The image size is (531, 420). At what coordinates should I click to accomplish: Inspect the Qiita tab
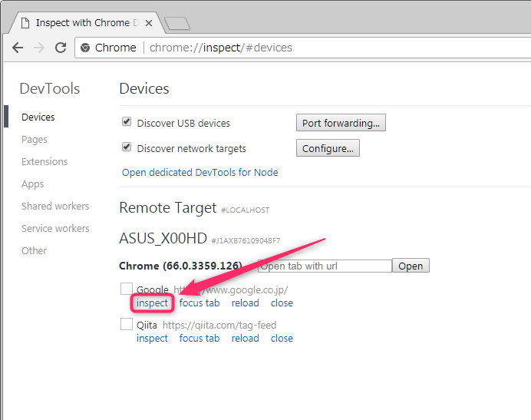pos(152,338)
